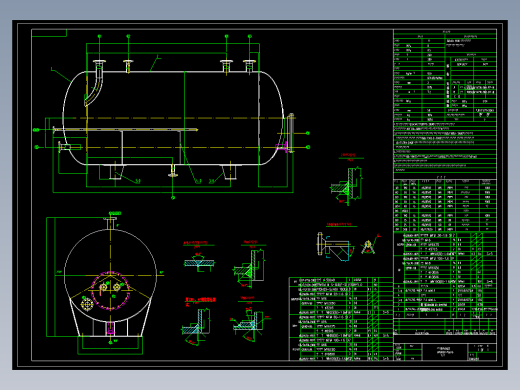Select the nozzle schedule table on the right
The image size is (520, 390).
(x=445, y=205)
